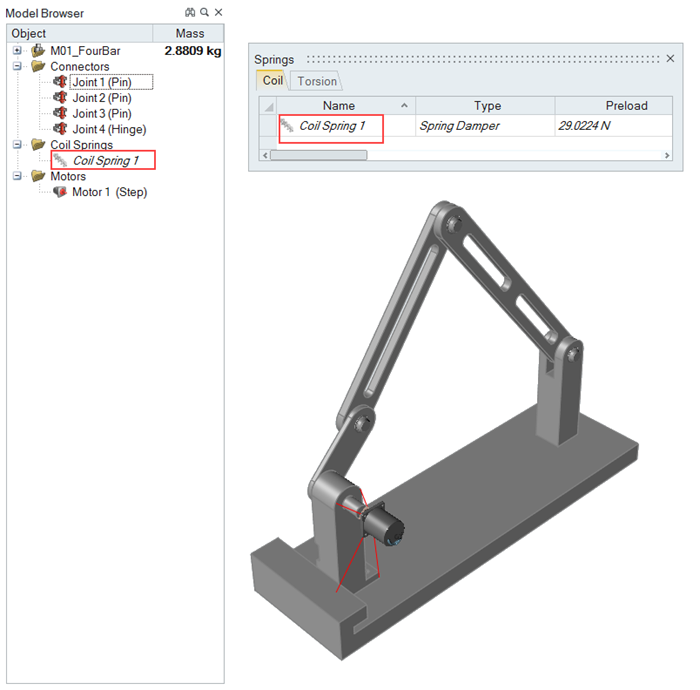Click the M01_FourBar assembly icon
Viewport: 700px width, 690px height.
point(38,51)
